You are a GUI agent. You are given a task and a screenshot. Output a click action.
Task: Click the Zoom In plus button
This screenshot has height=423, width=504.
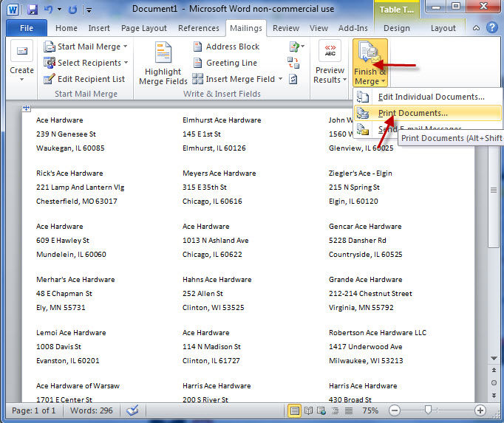(x=480, y=410)
